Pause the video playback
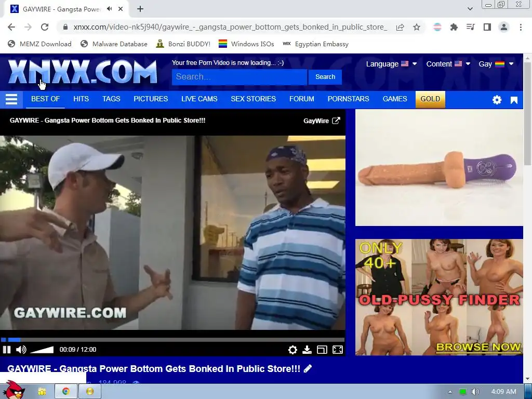 [x=7, y=350]
